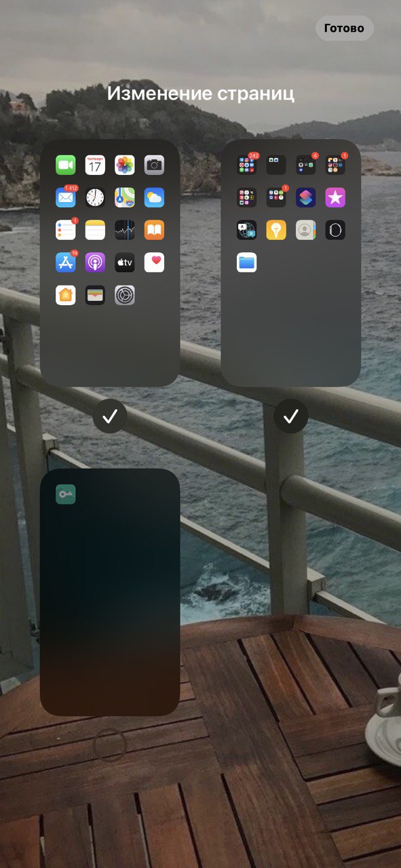Viewport: 401px width, 868px height.
Task: Tap the yellow Notes icon
Action: tap(95, 230)
